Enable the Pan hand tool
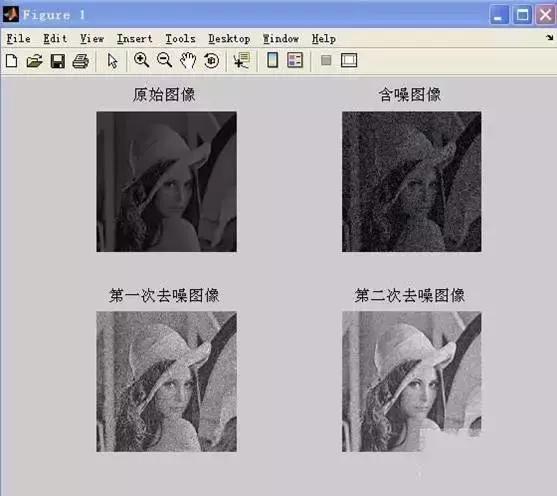The height and width of the screenshot is (496, 557). click(x=188, y=60)
